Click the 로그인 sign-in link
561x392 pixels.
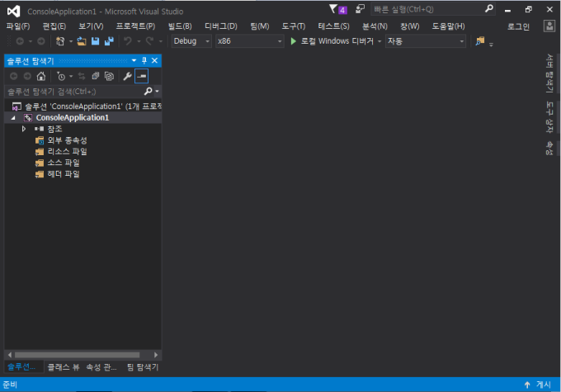click(518, 26)
